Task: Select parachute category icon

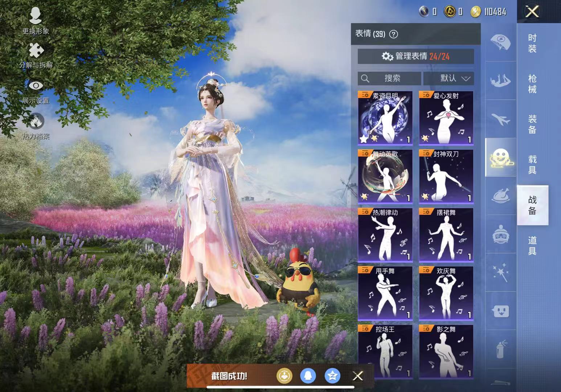Action: pyautogui.click(x=500, y=42)
